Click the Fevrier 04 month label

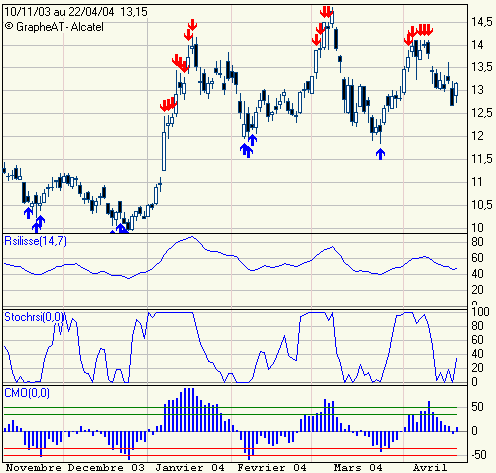[272, 468]
